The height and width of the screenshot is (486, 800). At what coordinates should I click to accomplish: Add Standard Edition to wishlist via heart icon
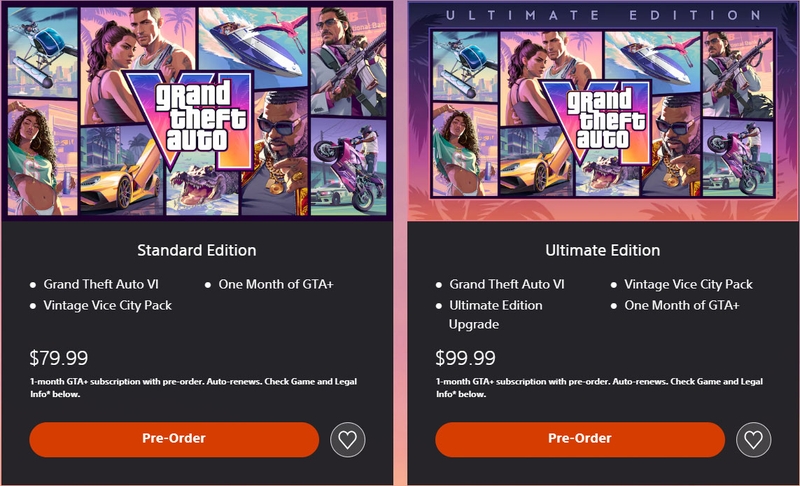coord(347,440)
